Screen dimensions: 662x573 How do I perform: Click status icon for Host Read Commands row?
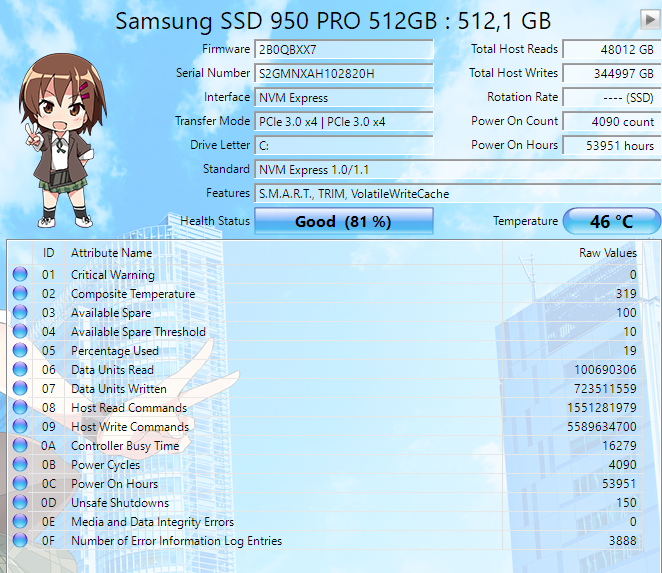(x=20, y=407)
